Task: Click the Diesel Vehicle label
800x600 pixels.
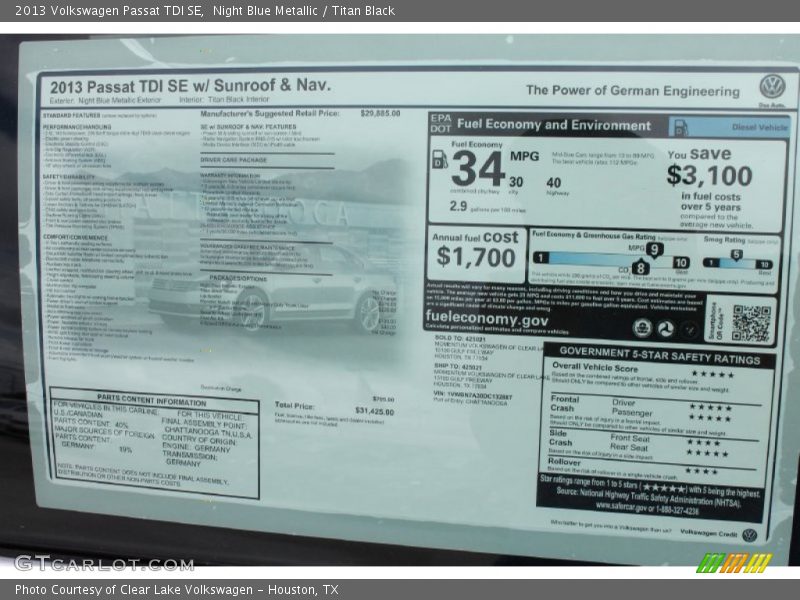Action: click(x=759, y=128)
